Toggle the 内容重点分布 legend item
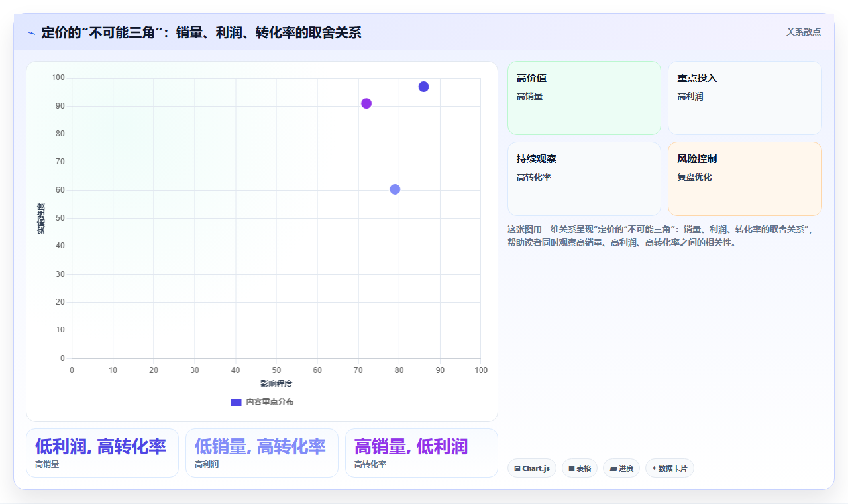 click(262, 402)
